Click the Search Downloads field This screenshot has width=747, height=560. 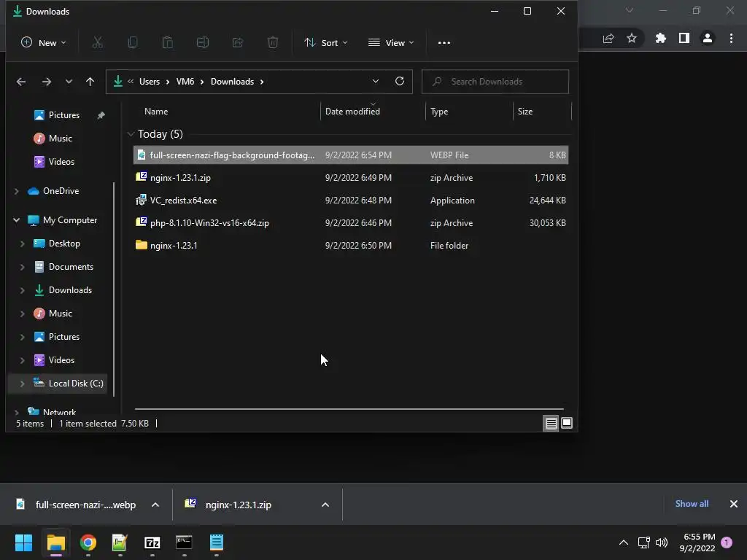[x=495, y=82]
